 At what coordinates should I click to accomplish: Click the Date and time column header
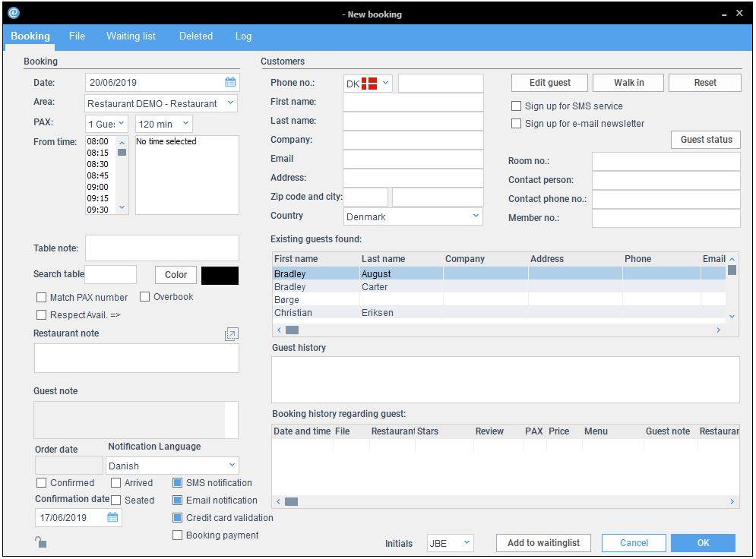coord(302,431)
